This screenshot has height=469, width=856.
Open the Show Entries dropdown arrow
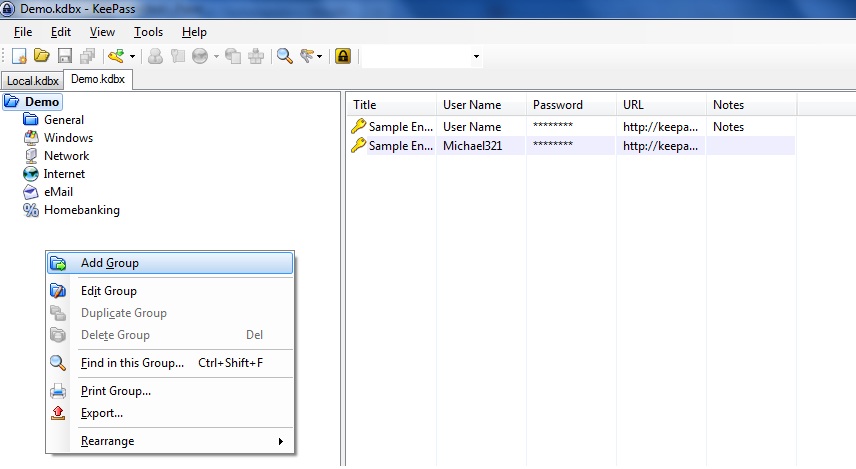point(319,56)
